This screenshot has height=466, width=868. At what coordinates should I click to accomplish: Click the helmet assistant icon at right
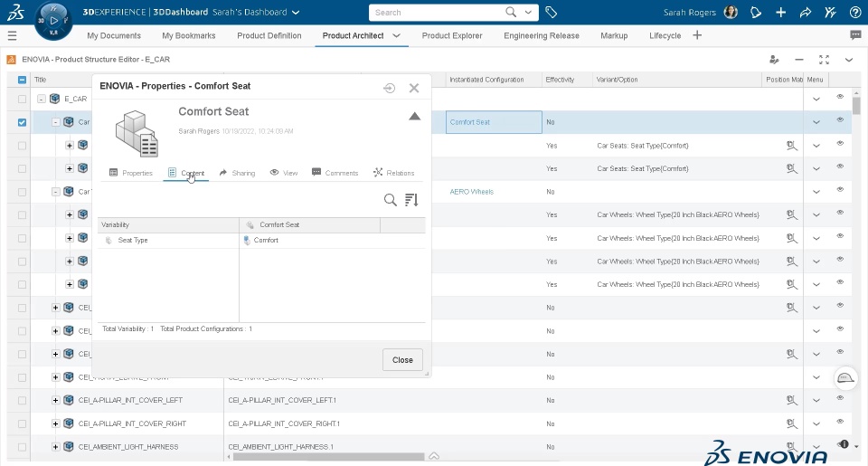point(845,378)
